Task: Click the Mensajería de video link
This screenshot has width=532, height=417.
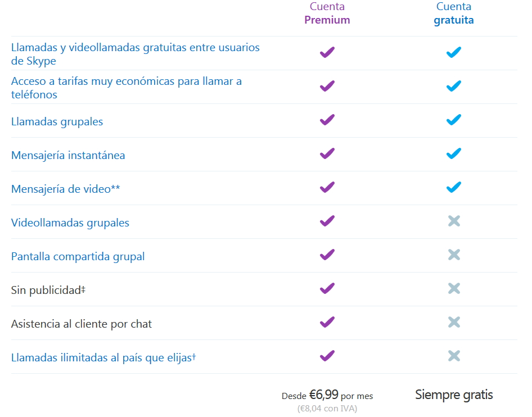Action: [65, 189]
